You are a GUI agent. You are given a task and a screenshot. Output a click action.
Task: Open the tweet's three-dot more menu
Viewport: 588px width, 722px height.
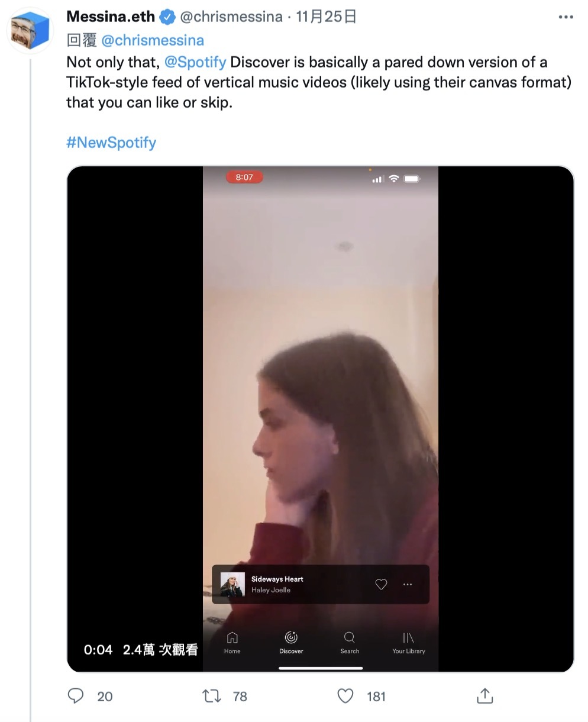pyautogui.click(x=566, y=17)
